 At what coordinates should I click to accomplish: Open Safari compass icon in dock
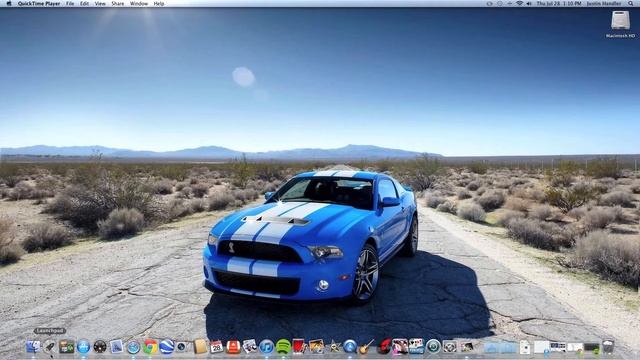point(133,347)
